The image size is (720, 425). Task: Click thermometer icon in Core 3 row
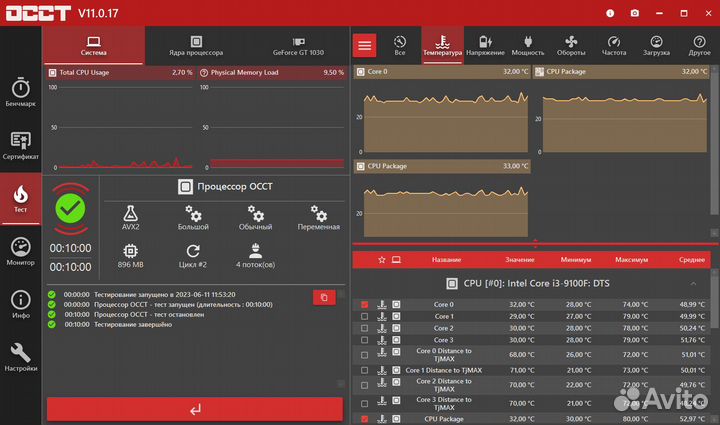(382, 340)
